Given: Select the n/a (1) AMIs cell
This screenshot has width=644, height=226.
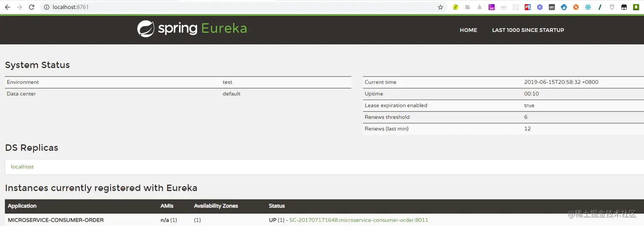Looking at the screenshot, I should coord(169,220).
